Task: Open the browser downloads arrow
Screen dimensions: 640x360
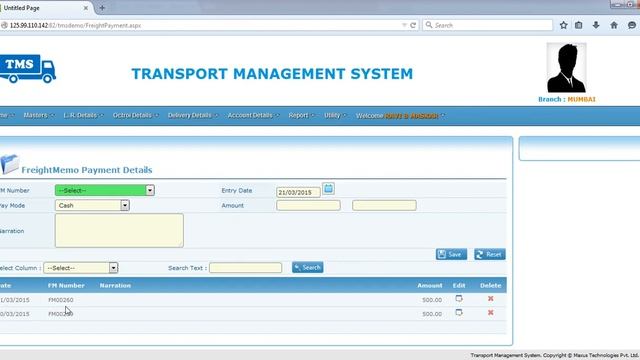Action: [x=596, y=25]
